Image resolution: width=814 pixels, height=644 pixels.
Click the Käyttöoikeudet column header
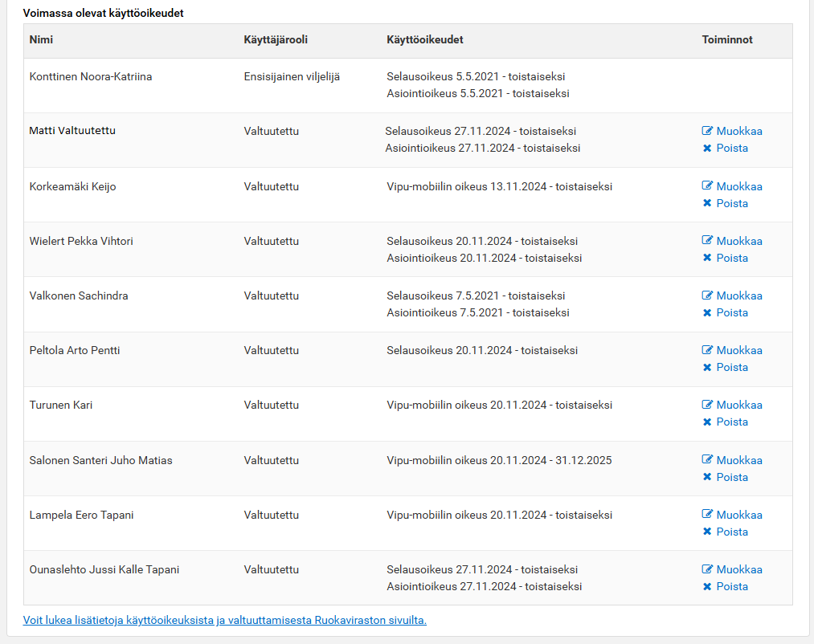pyautogui.click(x=424, y=39)
